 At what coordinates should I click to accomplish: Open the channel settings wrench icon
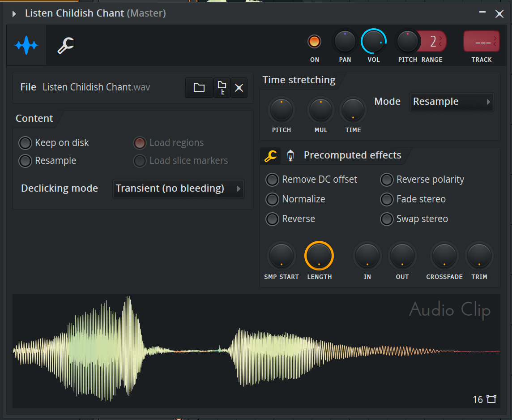65,45
